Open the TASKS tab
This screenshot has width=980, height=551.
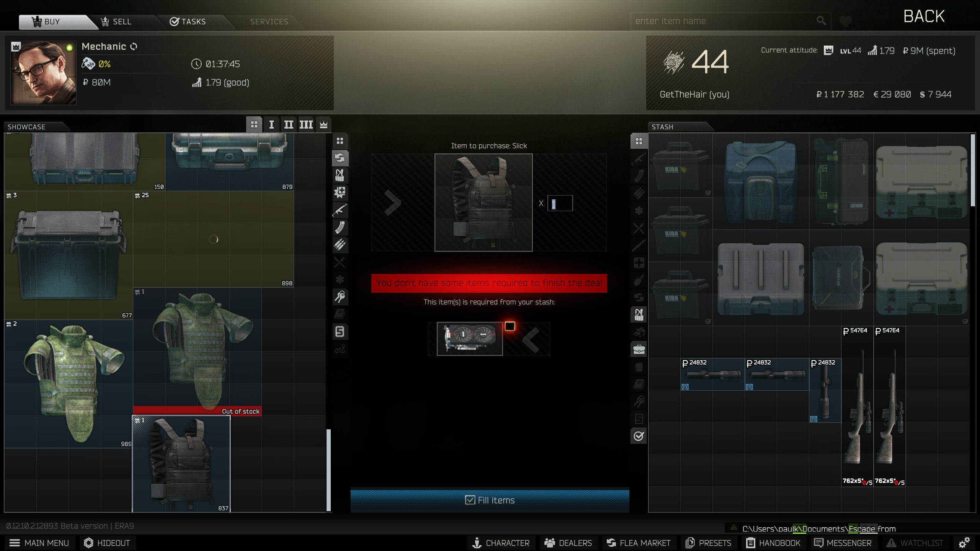pyautogui.click(x=188, y=22)
